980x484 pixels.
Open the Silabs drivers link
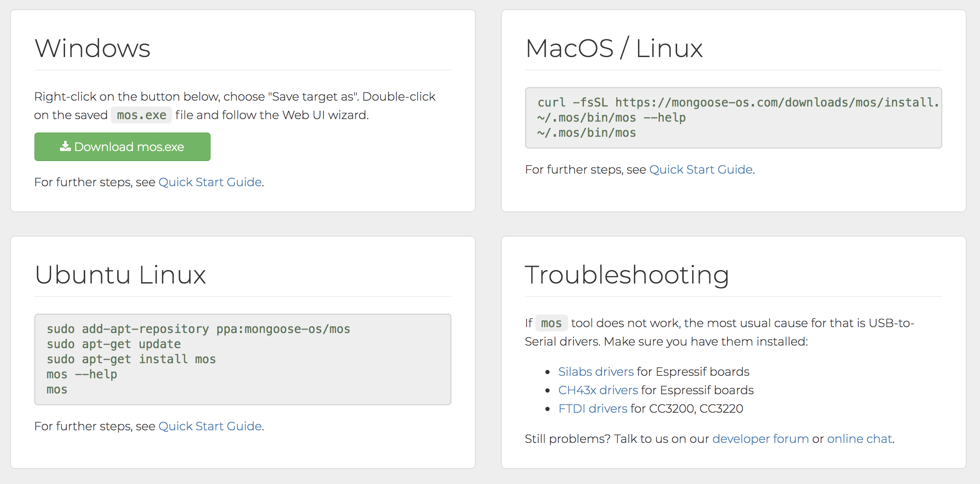tap(596, 371)
